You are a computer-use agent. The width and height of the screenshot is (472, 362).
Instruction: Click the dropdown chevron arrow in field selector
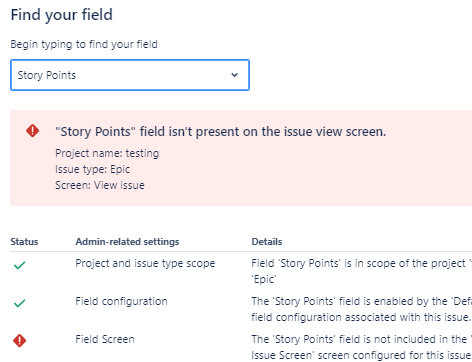pos(235,75)
